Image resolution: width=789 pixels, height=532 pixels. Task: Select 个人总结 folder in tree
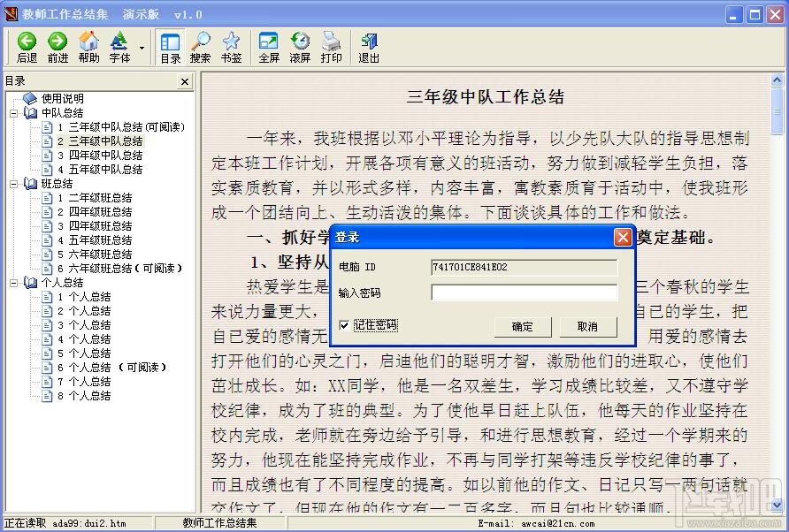coord(63,283)
